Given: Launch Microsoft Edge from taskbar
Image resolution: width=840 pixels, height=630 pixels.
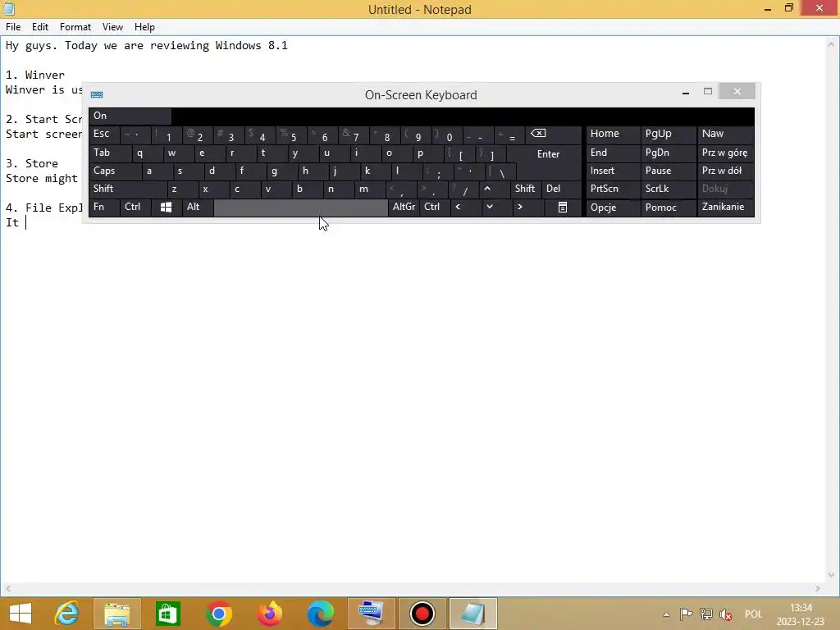Looking at the screenshot, I should click(x=321, y=614).
